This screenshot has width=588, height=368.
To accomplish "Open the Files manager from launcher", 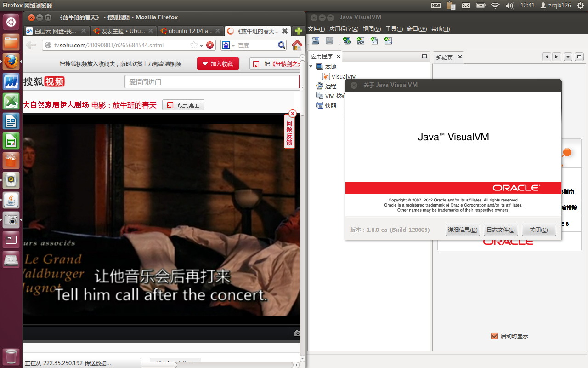I will (11, 43).
